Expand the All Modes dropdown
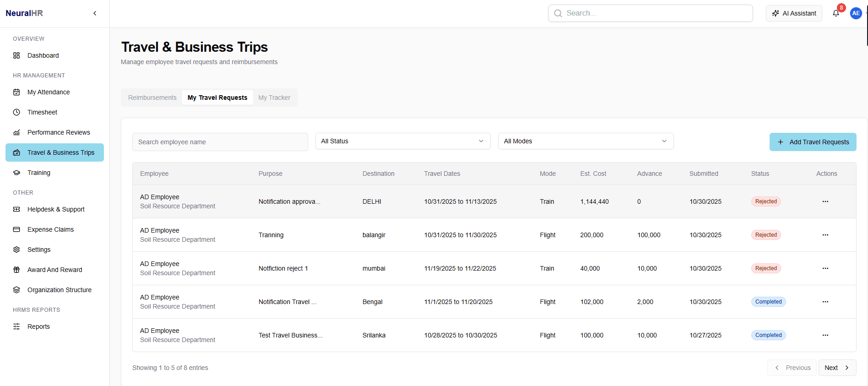 586,141
